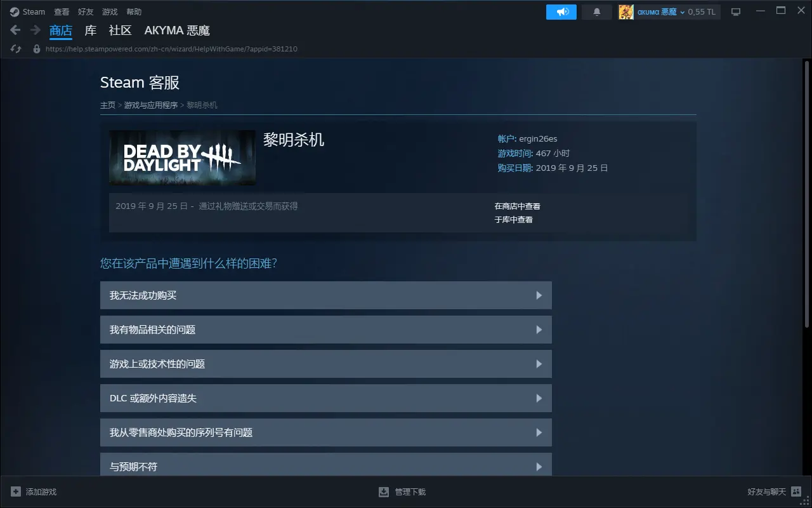Click the download icon beside 管理下载
Viewport: 812px width, 508px height.
pos(384,491)
